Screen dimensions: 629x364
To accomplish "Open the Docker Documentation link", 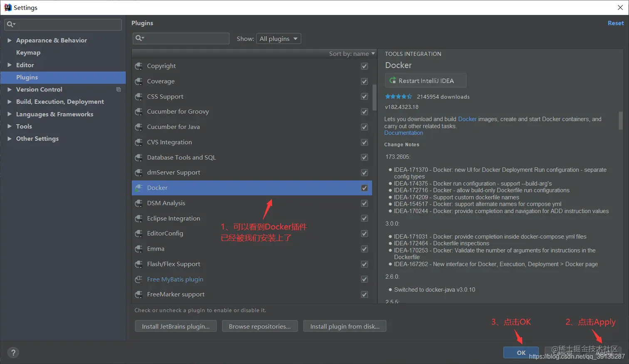I will [404, 133].
